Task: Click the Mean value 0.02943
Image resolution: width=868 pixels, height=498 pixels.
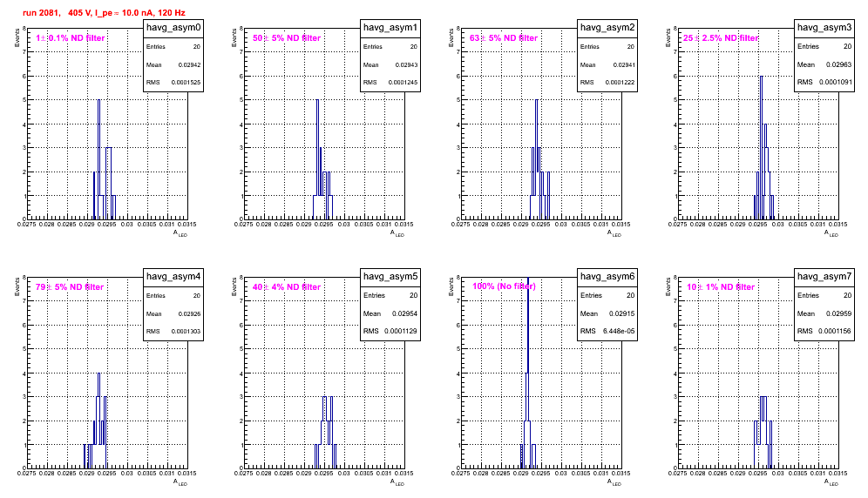Action: click(x=406, y=64)
